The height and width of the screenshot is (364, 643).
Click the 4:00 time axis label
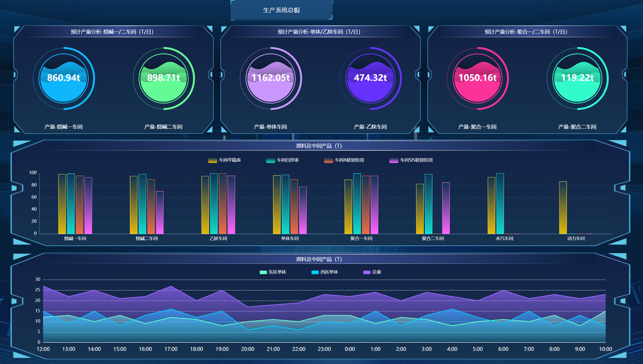tap(452, 349)
